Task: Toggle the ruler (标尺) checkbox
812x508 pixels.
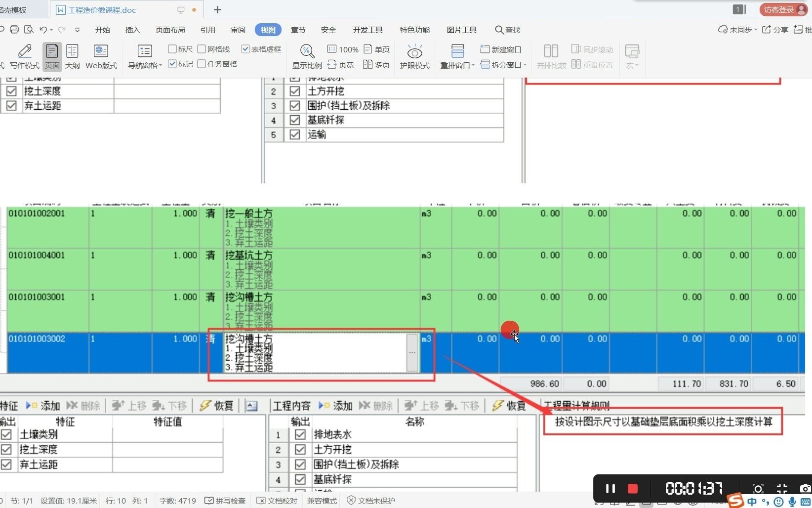Action: point(172,49)
